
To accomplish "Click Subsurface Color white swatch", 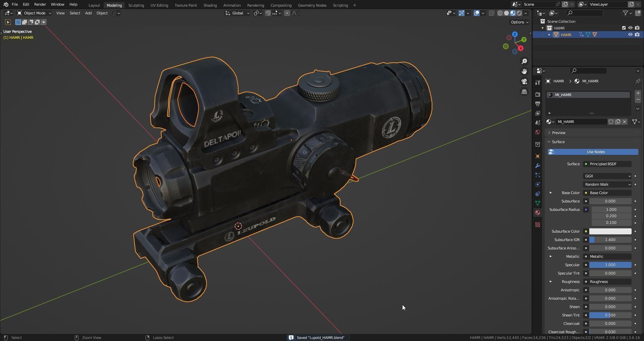I will 610,231.
